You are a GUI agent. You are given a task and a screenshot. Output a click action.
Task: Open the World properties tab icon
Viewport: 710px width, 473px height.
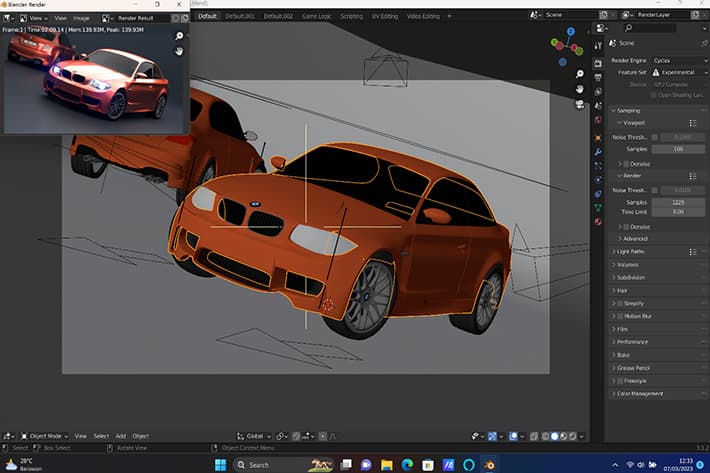click(x=598, y=120)
